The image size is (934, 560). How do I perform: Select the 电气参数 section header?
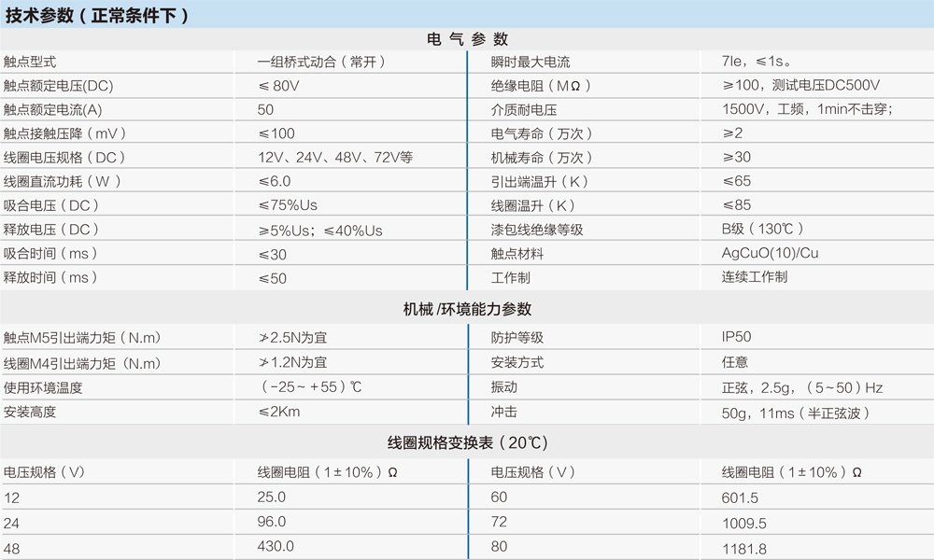467,39
